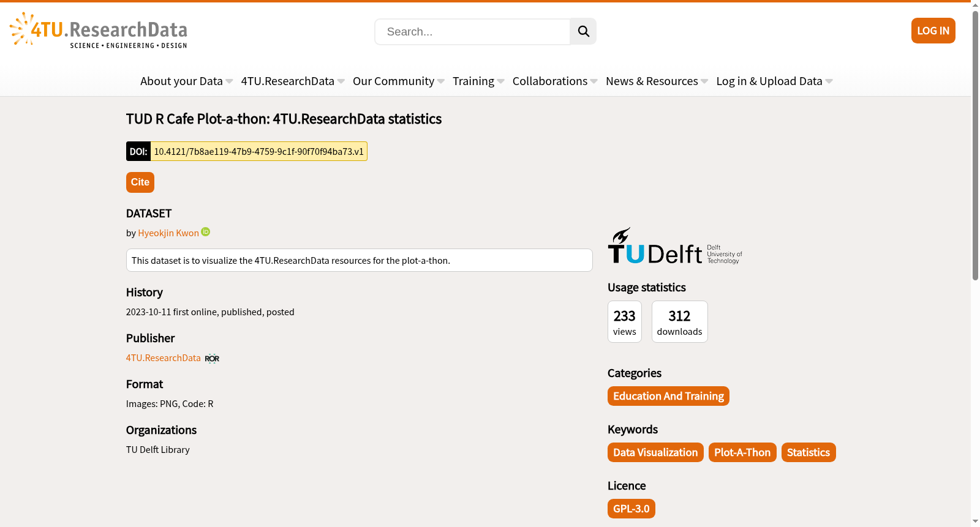Open the GPL-3.0 licence tag
This screenshot has width=980, height=527.
(x=631, y=509)
